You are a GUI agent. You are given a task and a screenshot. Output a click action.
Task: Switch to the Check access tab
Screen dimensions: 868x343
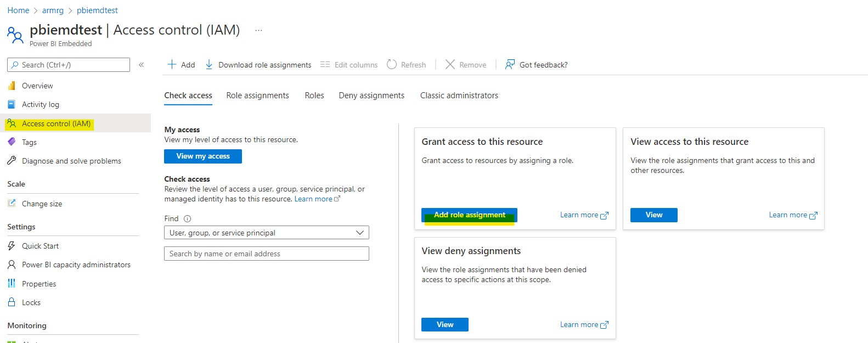[x=188, y=95]
